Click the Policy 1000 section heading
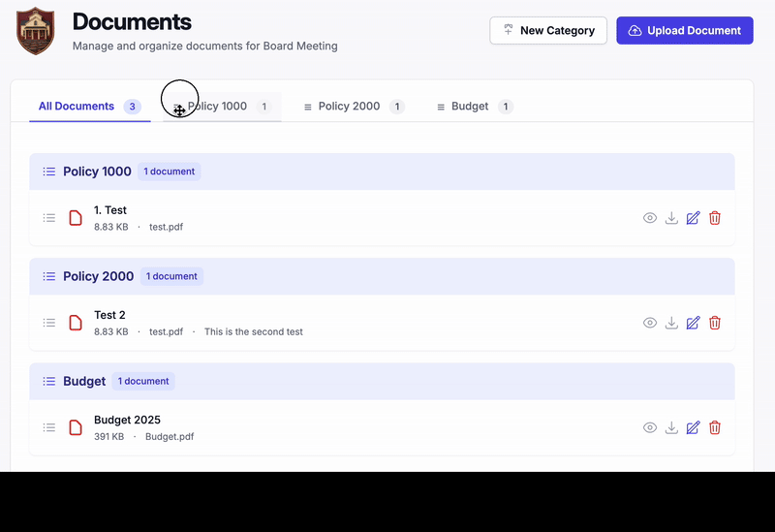775x532 pixels. [97, 172]
